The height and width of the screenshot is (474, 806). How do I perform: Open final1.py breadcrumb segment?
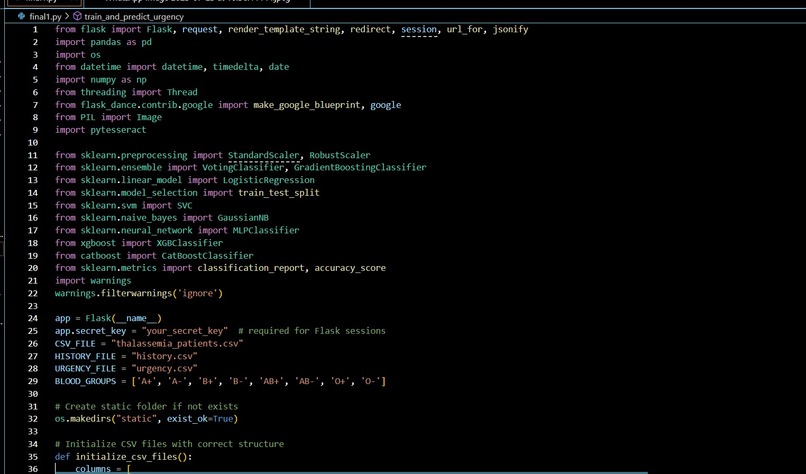[x=45, y=16]
